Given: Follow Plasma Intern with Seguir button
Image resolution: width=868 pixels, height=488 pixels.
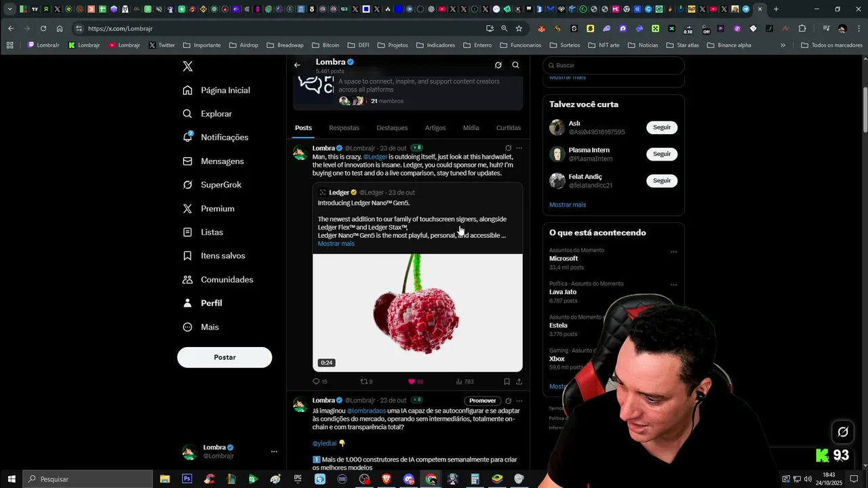Looking at the screenshot, I should (662, 154).
